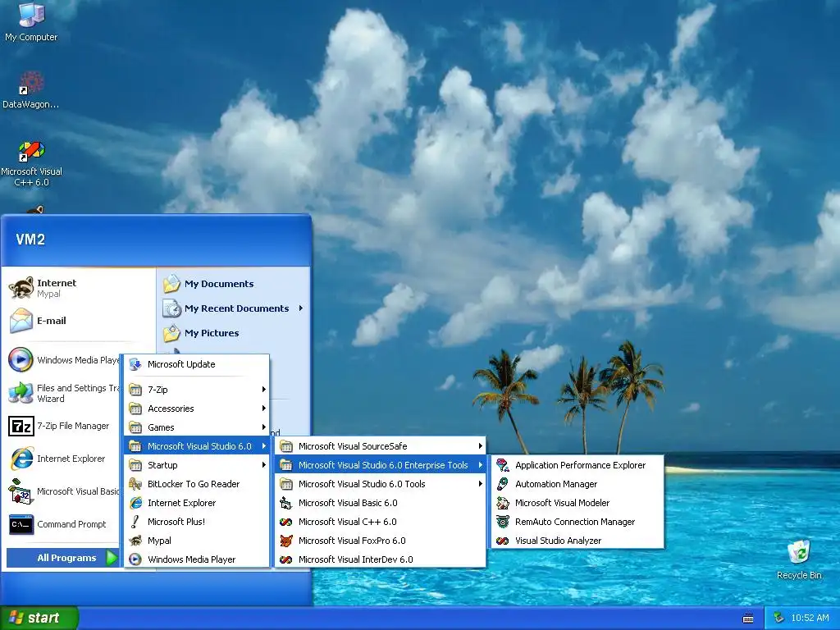The height and width of the screenshot is (630, 840).
Task: Click the E-mail label
Action: pos(52,321)
